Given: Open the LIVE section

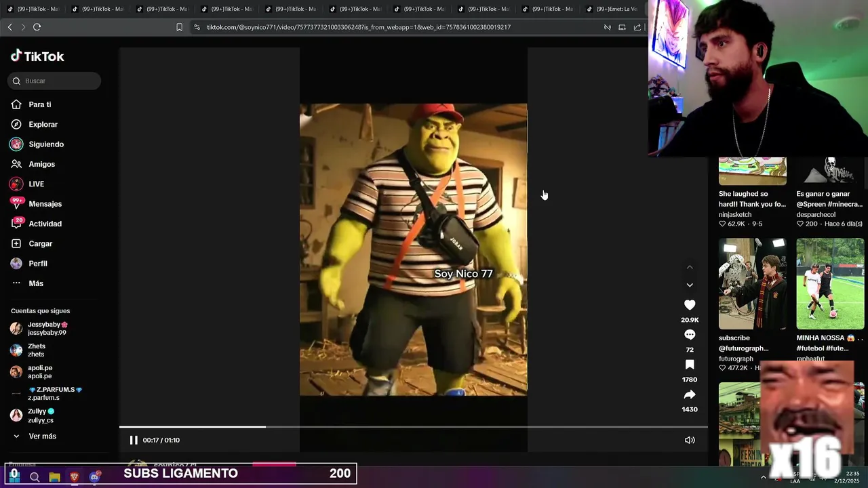Looking at the screenshot, I should pyautogui.click(x=35, y=184).
